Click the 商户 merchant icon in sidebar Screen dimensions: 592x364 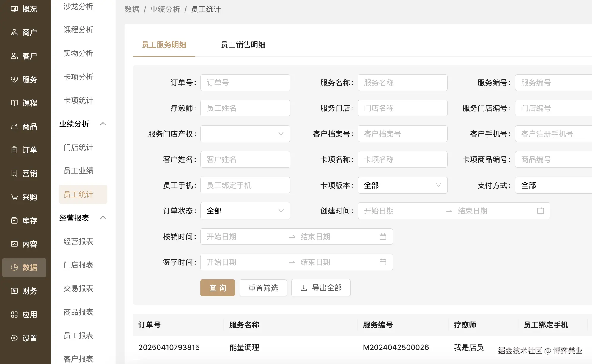point(14,32)
